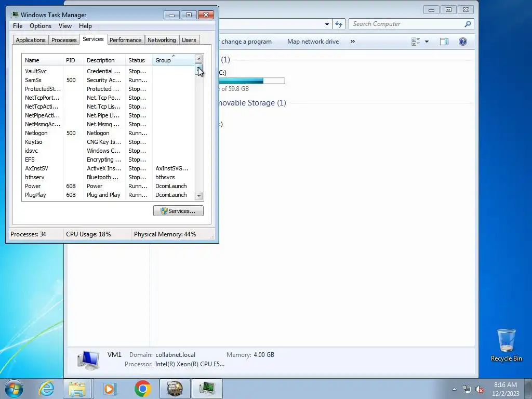Switch to Performance tab
Screen dimensions: 532x399
(x=126, y=40)
